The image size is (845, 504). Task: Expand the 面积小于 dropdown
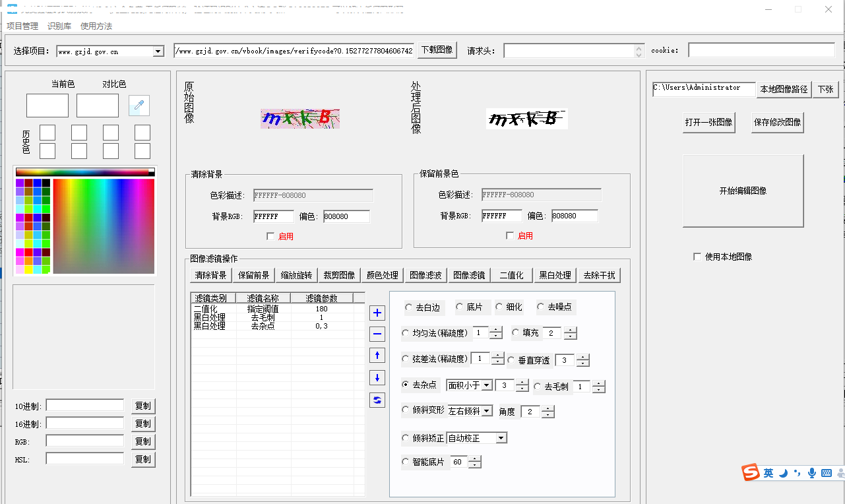tap(487, 385)
